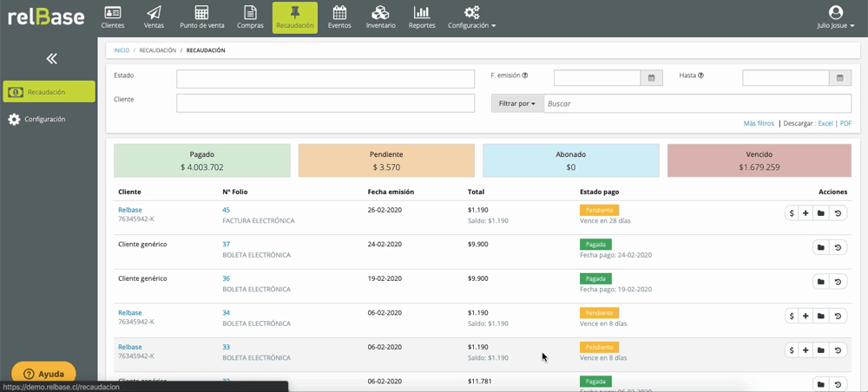
Task: Click dollar pay icon for folio 33
Action: click(792, 350)
